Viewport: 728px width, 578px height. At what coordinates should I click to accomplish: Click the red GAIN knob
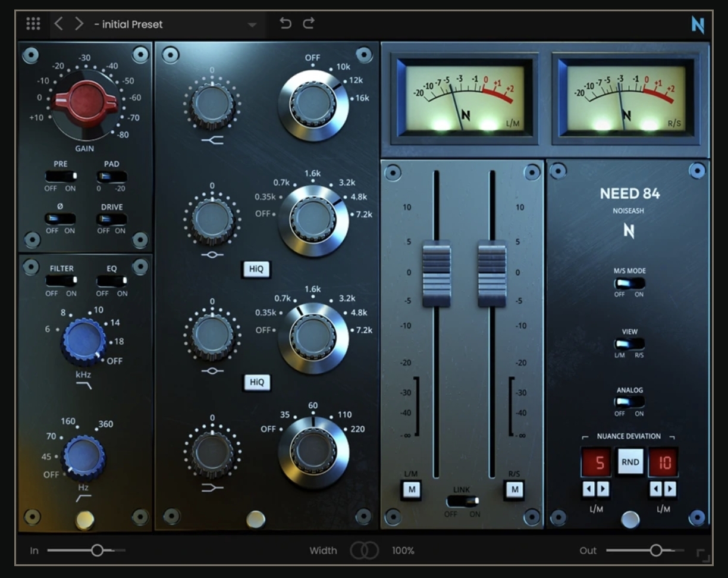point(84,104)
